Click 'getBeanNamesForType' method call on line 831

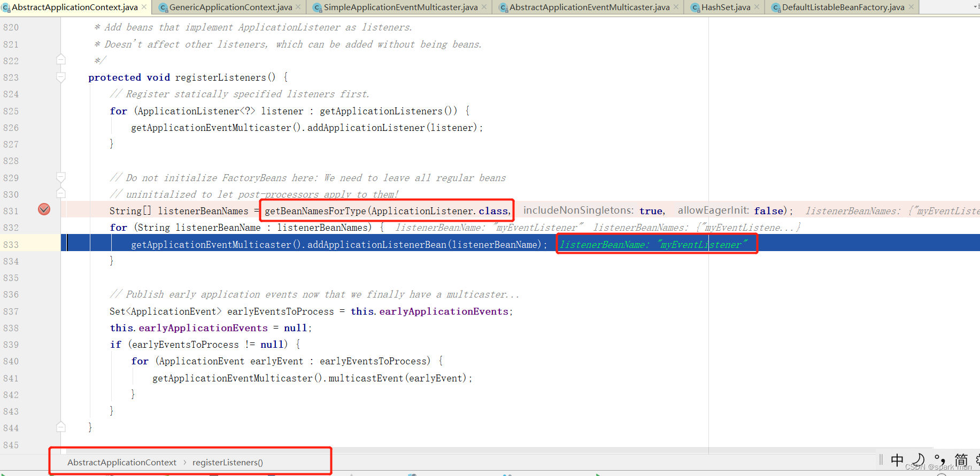pos(315,211)
